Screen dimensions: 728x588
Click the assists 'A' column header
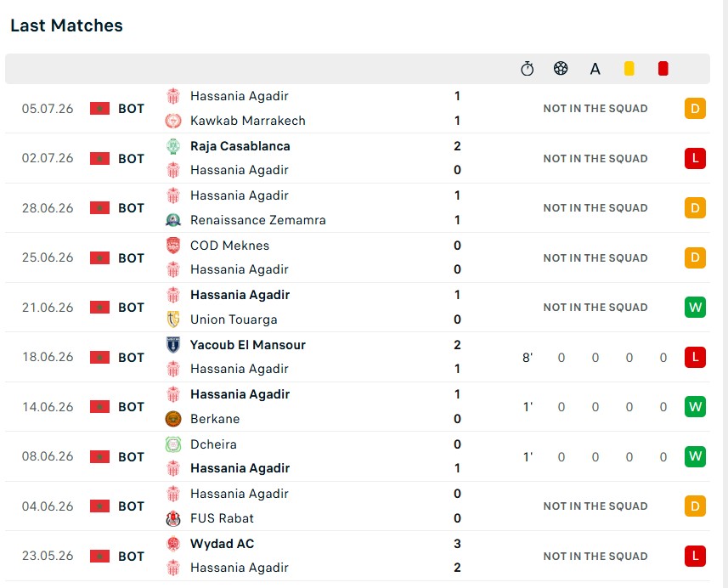pyautogui.click(x=595, y=69)
